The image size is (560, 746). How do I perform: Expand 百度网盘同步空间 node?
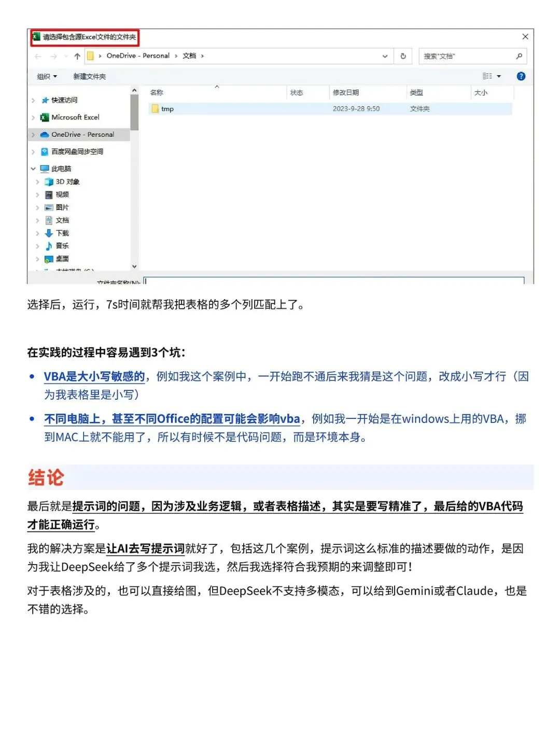[33, 152]
